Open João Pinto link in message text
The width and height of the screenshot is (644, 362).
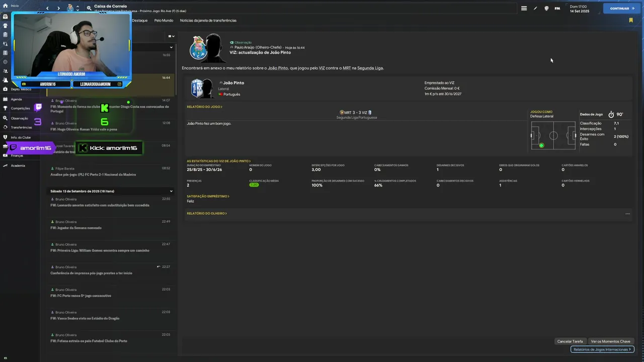point(278,68)
